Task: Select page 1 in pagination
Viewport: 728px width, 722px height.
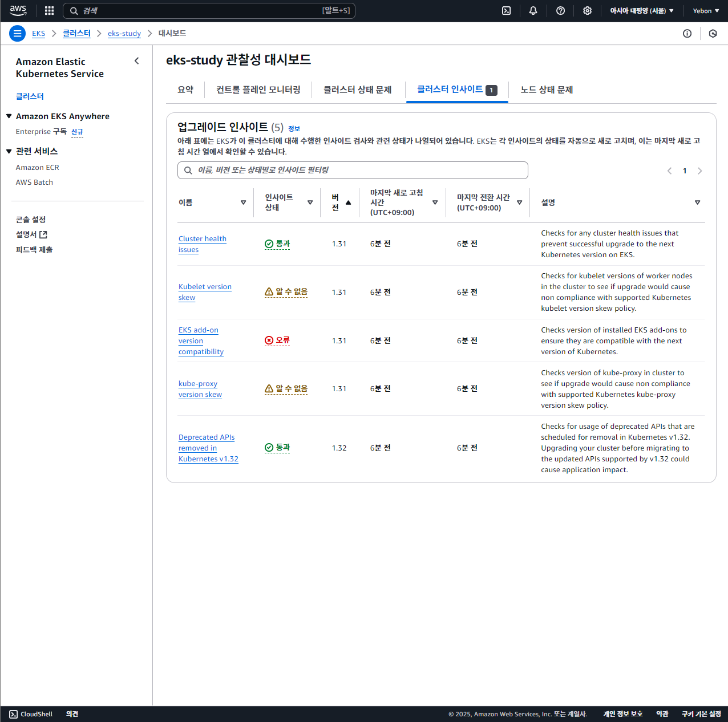Action: point(685,171)
